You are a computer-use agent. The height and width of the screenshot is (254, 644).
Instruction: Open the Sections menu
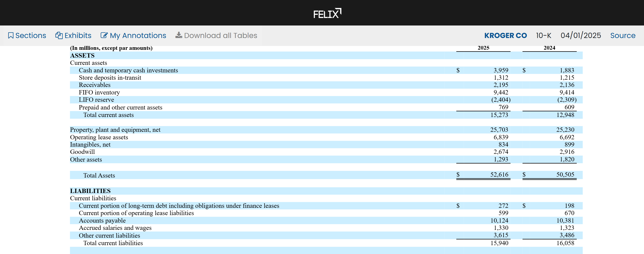[x=31, y=36]
